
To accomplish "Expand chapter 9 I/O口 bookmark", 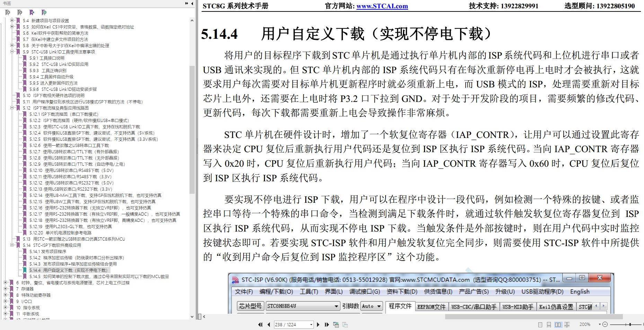I will (6, 301).
